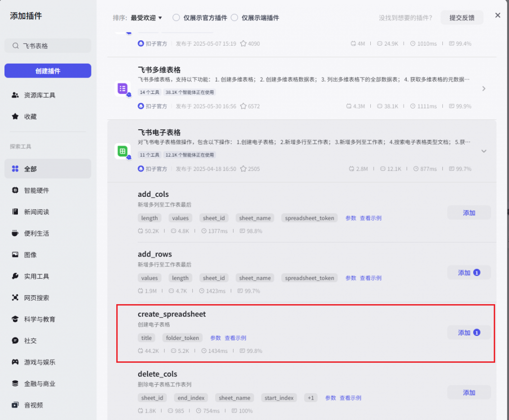Add the delete_cols tool
Screen dimensions: 509x420
[x=469, y=393]
